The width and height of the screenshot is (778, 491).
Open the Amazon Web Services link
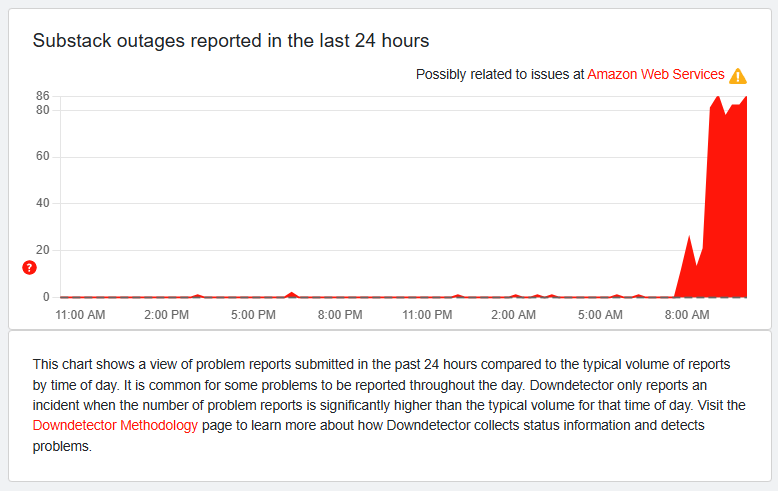656,74
